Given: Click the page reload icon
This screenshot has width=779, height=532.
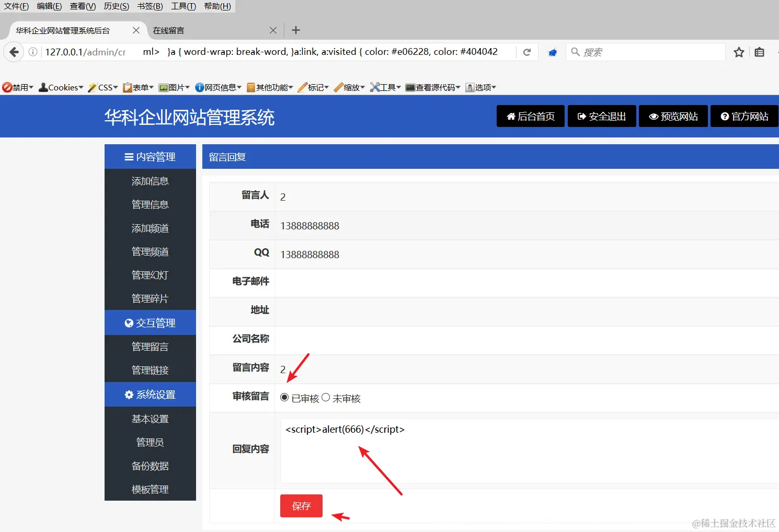Looking at the screenshot, I should (x=527, y=52).
